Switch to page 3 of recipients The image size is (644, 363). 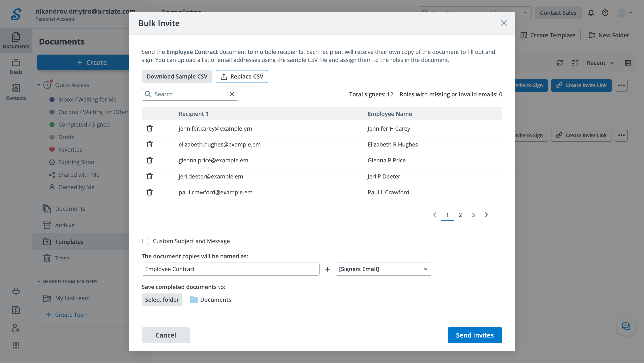pos(473,215)
